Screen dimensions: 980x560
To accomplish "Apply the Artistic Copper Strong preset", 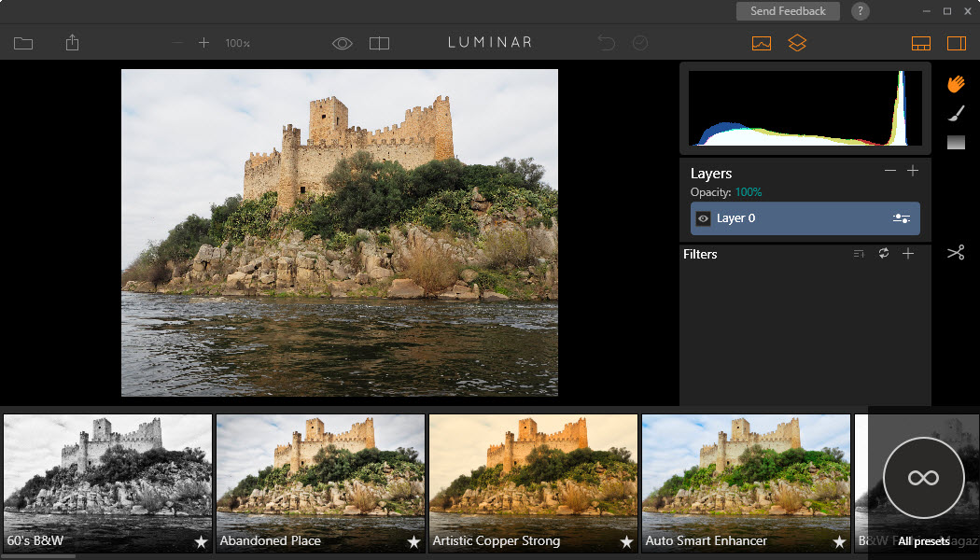I will click(533, 483).
